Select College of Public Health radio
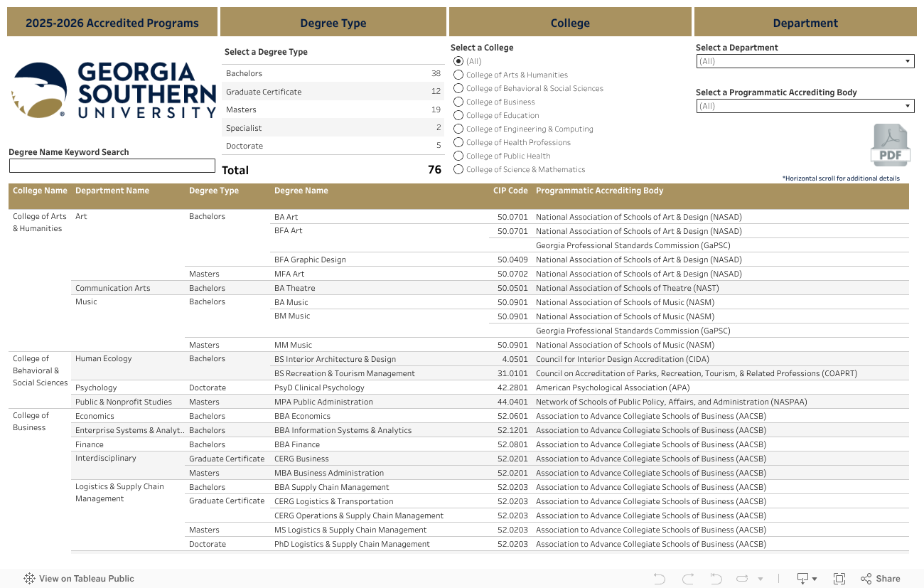924x588 pixels. 458,156
